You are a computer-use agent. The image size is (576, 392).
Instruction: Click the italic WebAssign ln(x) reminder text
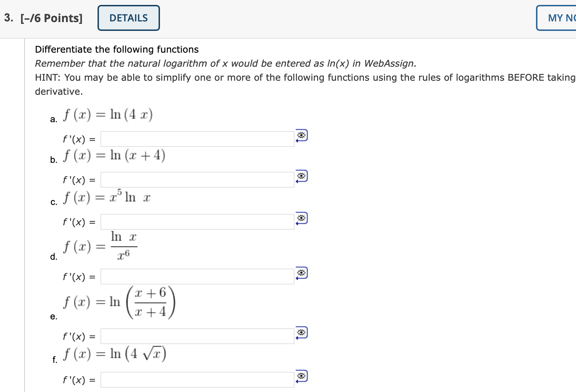[x=225, y=64]
